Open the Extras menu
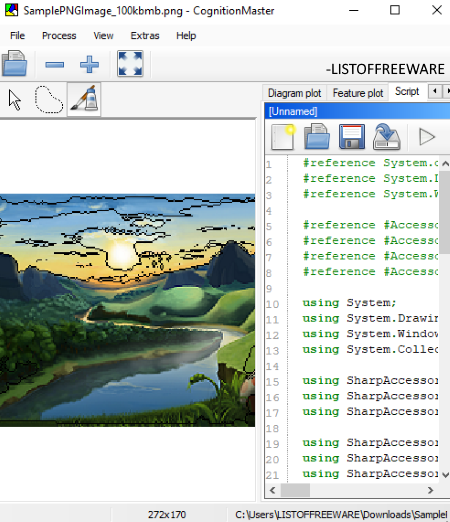450x522 pixels. [145, 36]
